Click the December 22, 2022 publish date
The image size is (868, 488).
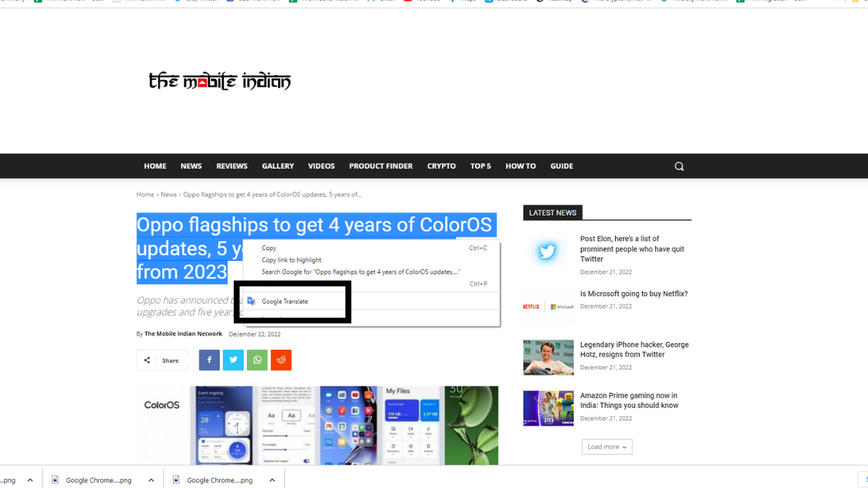[x=254, y=334]
